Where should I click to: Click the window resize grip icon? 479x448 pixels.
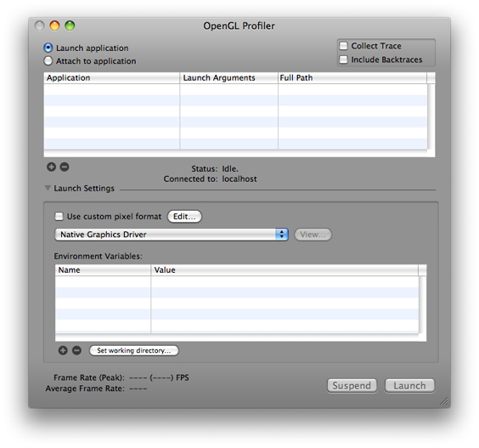click(x=444, y=401)
